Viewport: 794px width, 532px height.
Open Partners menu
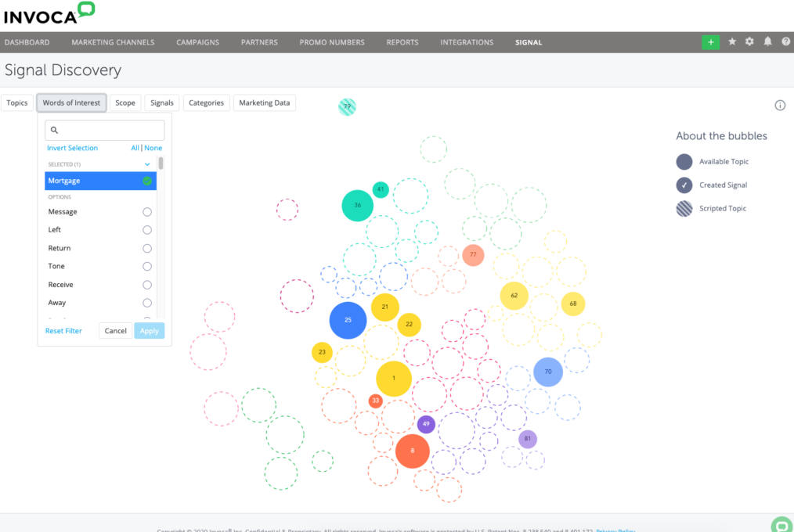[259, 42]
